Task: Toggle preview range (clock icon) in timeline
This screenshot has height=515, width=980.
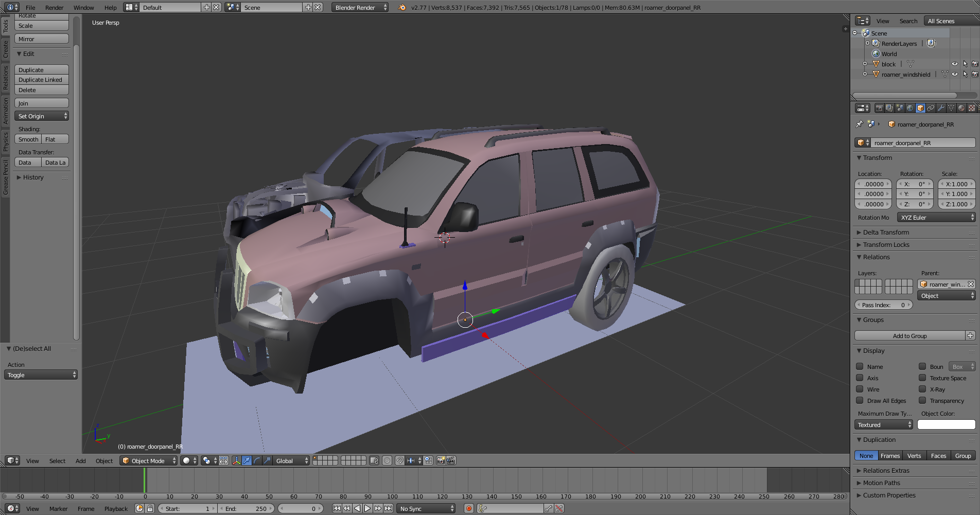Action: pos(139,508)
